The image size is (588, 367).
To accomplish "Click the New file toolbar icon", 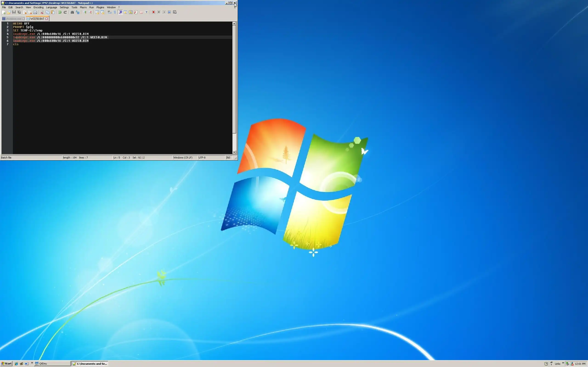I will pyautogui.click(x=3, y=12).
